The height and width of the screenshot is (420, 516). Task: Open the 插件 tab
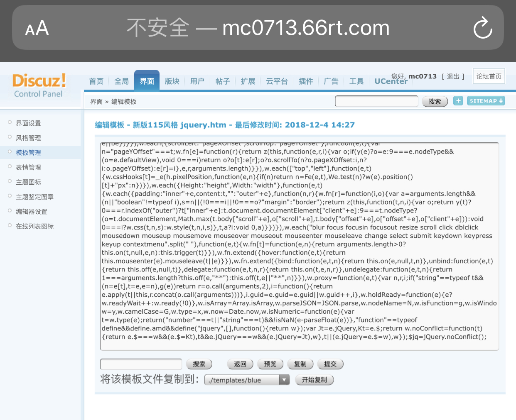306,81
